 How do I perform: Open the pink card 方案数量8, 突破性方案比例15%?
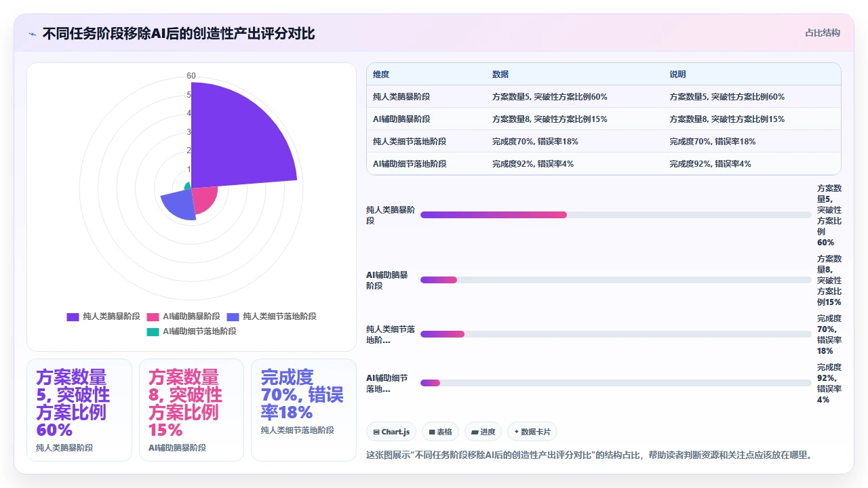[x=191, y=410]
